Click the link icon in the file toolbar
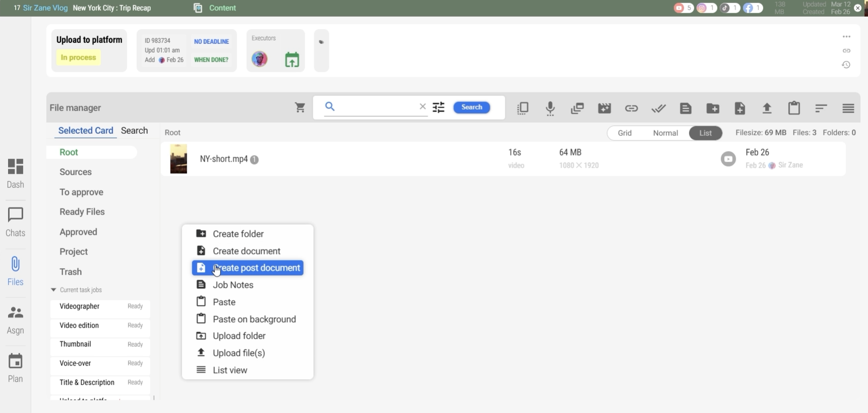The height and width of the screenshot is (413, 868). coord(631,108)
